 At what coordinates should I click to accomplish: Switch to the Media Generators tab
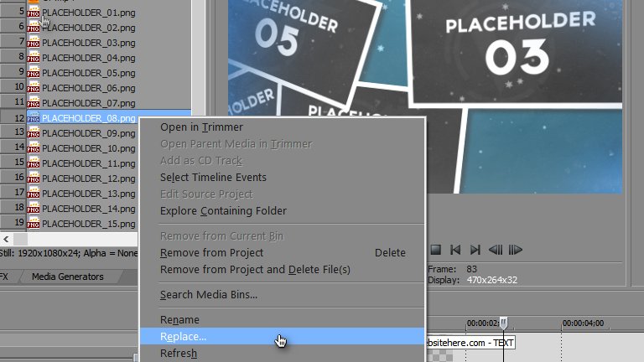tap(68, 277)
